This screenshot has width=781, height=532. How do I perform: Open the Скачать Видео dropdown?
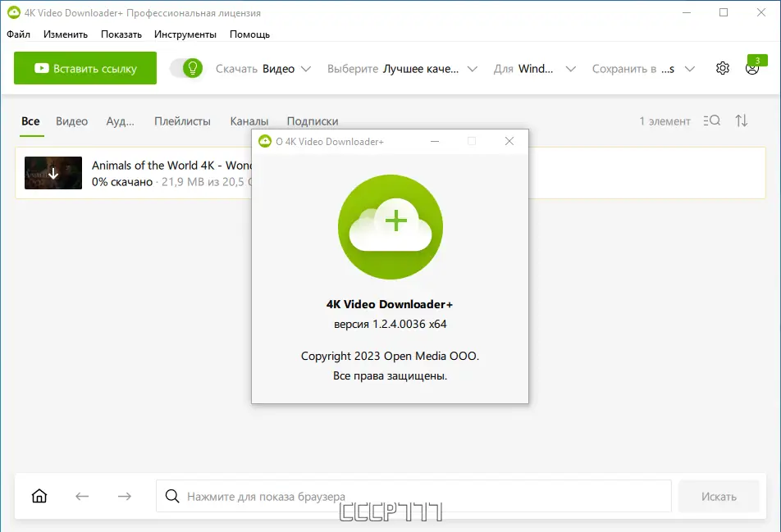tap(263, 69)
